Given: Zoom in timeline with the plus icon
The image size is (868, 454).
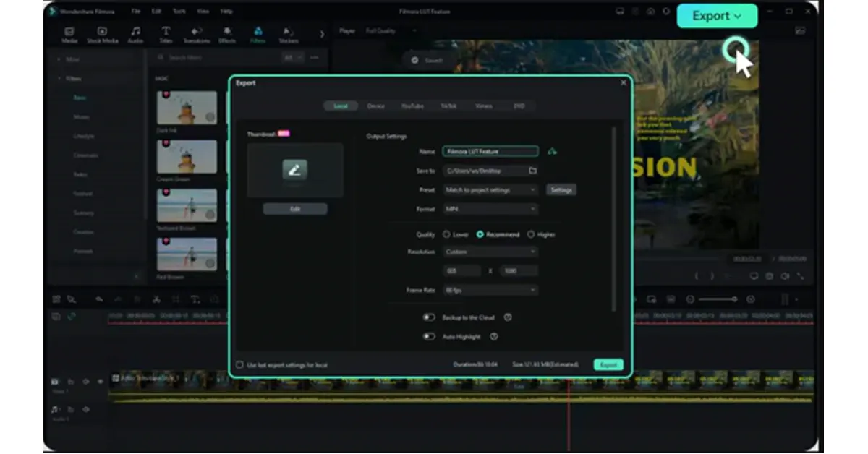Looking at the screenshot, I should pyautogui.click(x=750, y=299).
